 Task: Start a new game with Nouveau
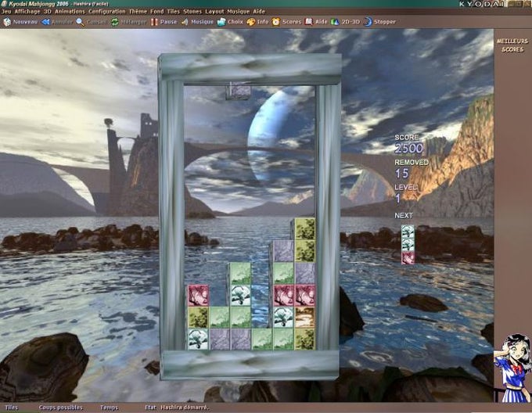tap(20, 22)
